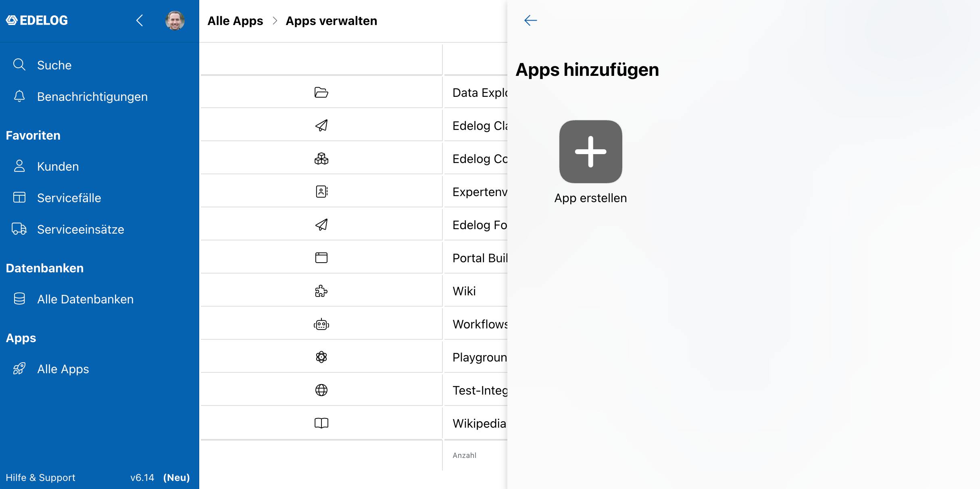The width and height of the screenshot is (980, 489).
Task: Click the magnifier search icon
Action: [x=19, y=65]
